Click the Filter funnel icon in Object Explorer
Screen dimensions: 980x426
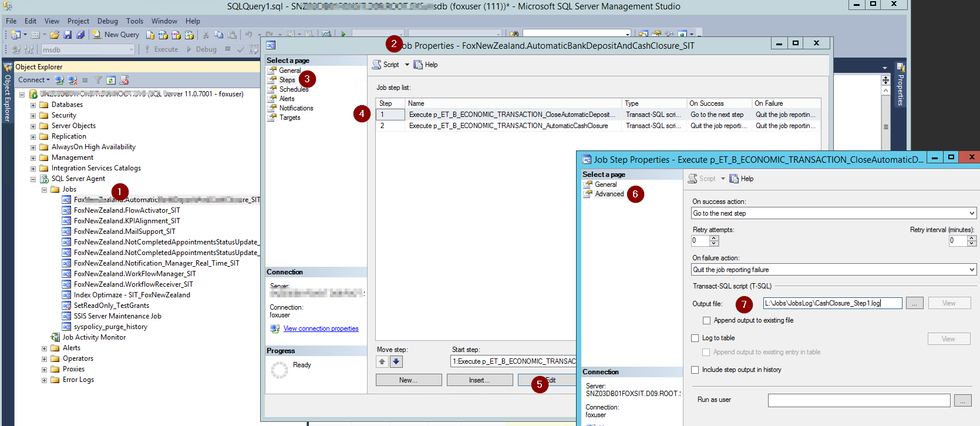point(98,80)
